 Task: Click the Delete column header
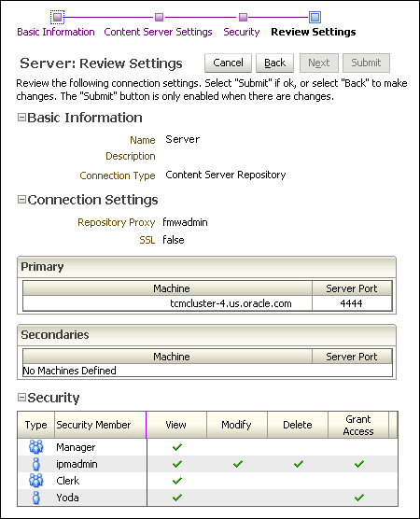pos(298,425)
